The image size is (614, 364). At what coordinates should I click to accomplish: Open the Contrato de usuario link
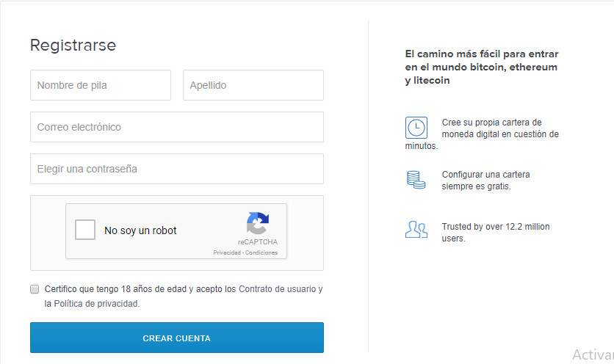pyautogui.click(x=277, y=289)
